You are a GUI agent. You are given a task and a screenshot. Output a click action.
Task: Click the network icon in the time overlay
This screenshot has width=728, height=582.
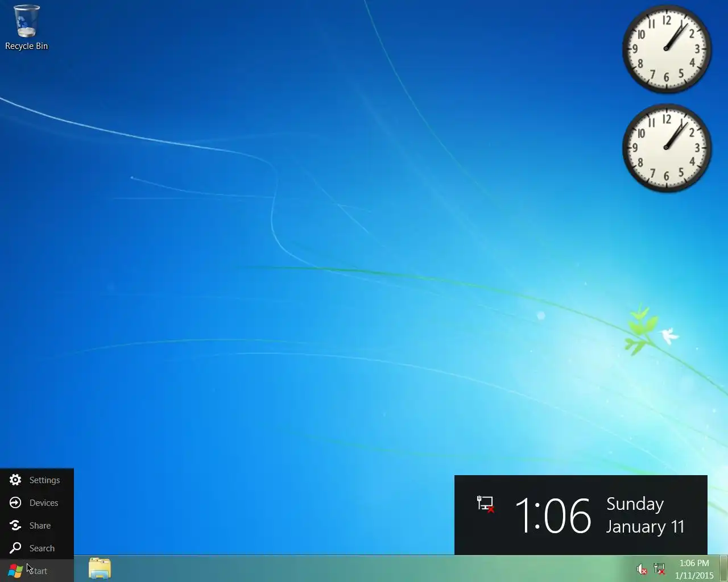(485, 504)
